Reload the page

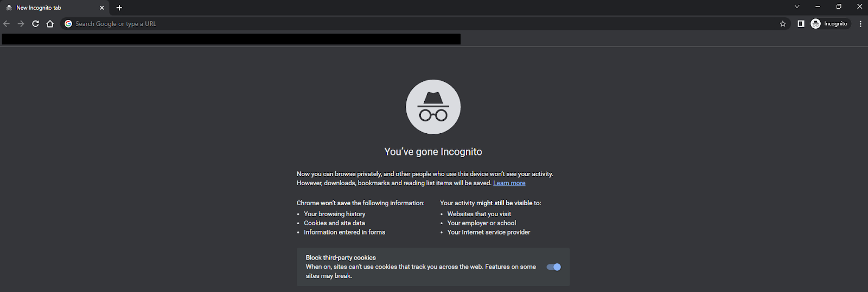click(35, 24)
